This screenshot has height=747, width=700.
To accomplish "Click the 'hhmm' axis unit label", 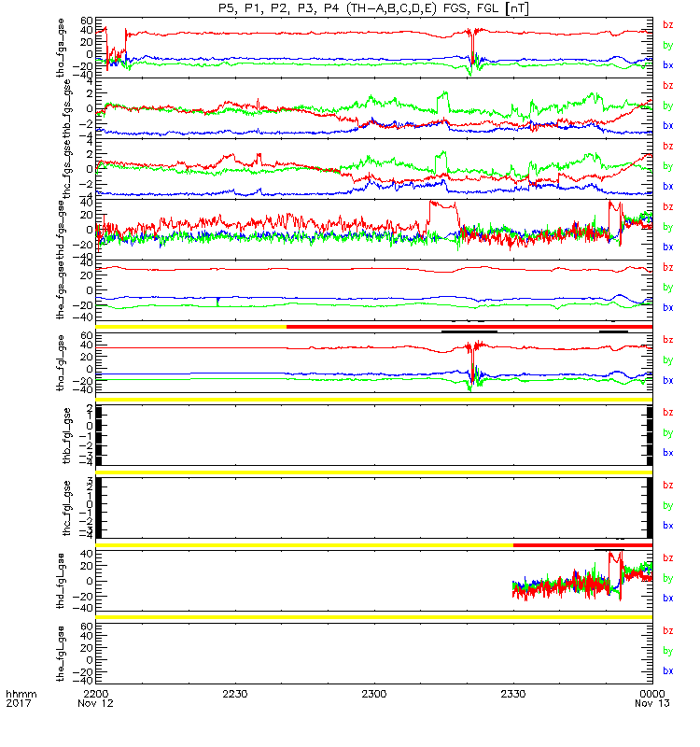I will [x=21, y=694].
